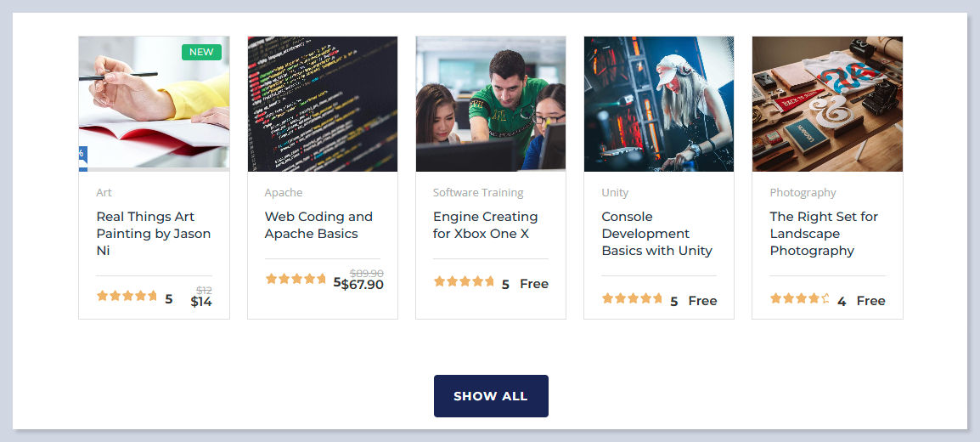
Task: Click the $67.90 price on Apache course
Action: 363,285
